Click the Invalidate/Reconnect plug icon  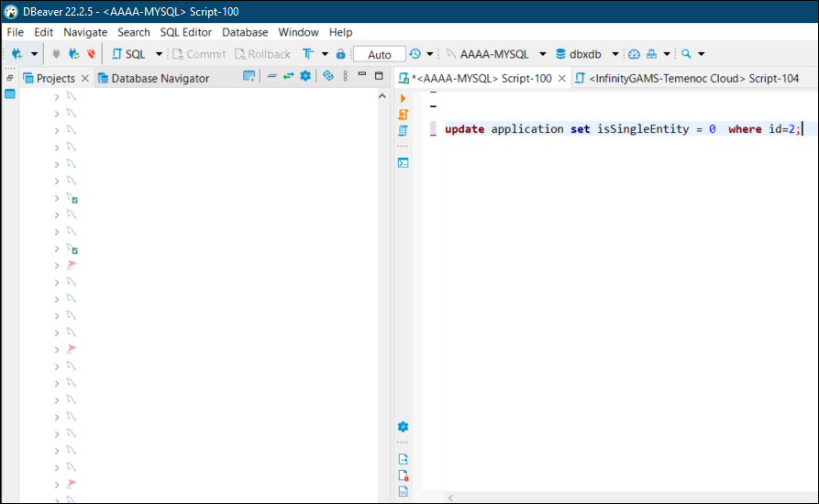[x=73, y=54]
